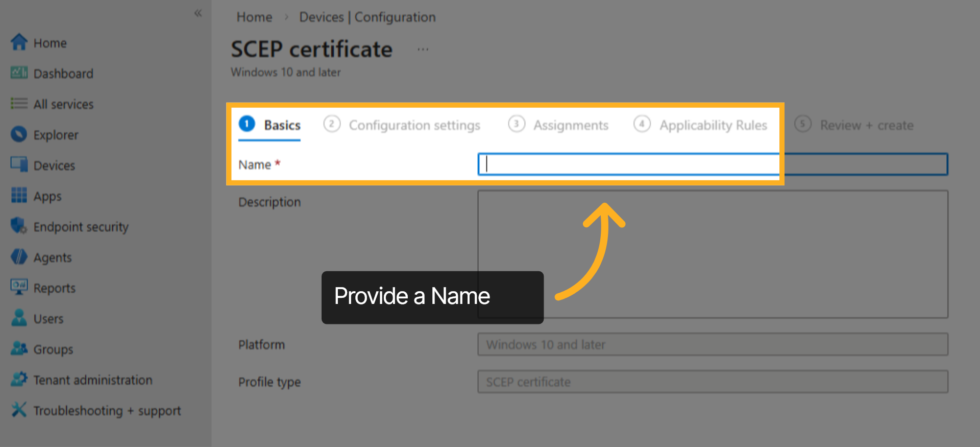Click step number 3 circle

517,124
